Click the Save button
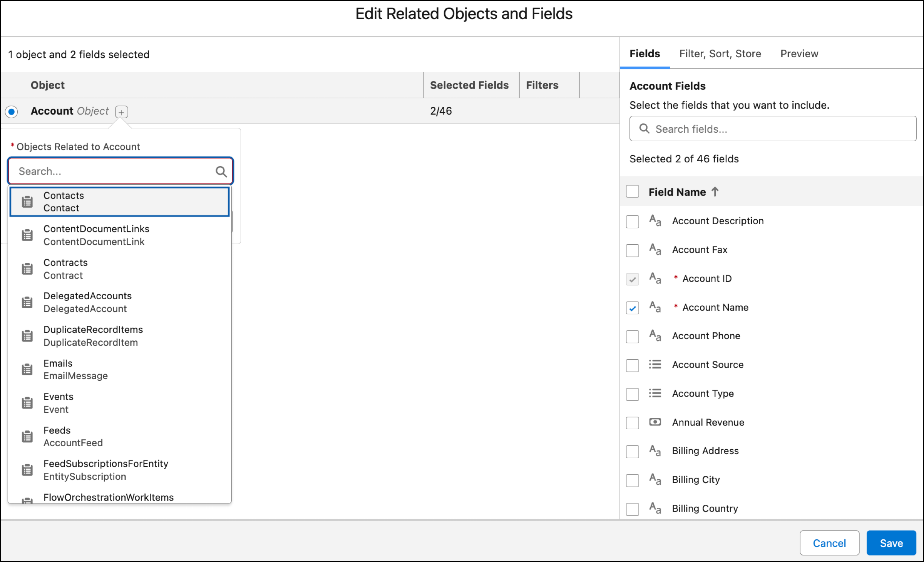924x562 pixels. coord(891,543)
